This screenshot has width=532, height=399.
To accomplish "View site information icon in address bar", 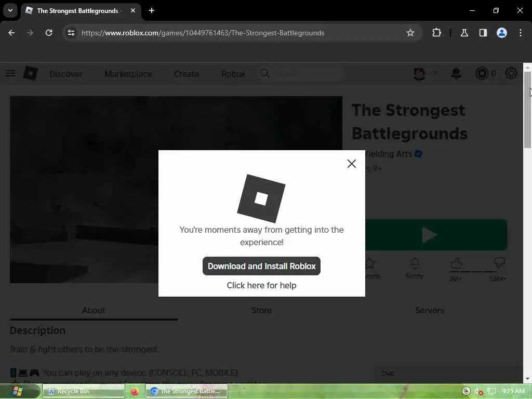I will click(71, 33).
